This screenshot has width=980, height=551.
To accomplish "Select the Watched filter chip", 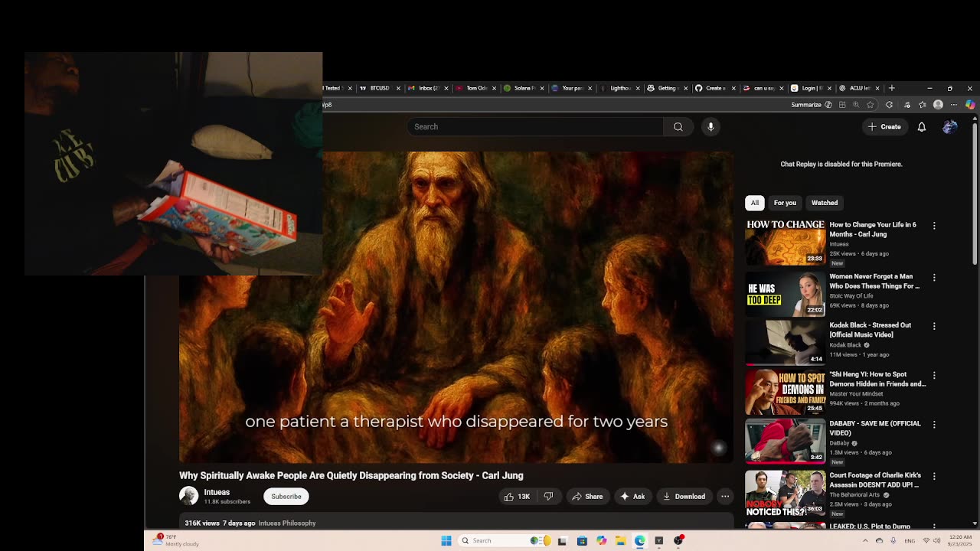I will pos(825,203).
